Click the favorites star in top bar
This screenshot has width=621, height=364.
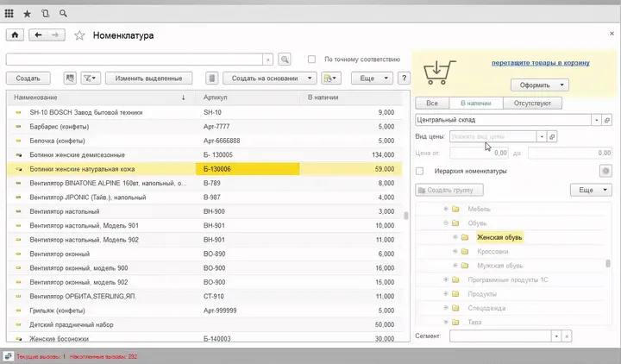pyautogui.click(x=28, y=14)
